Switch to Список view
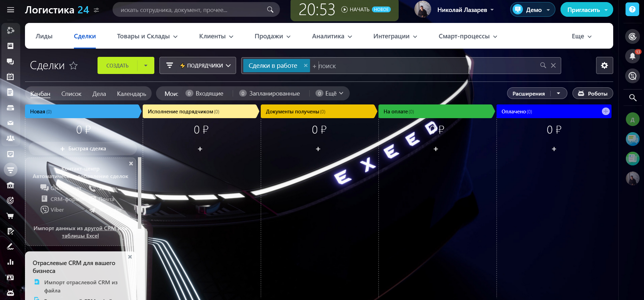 (71, 93)
